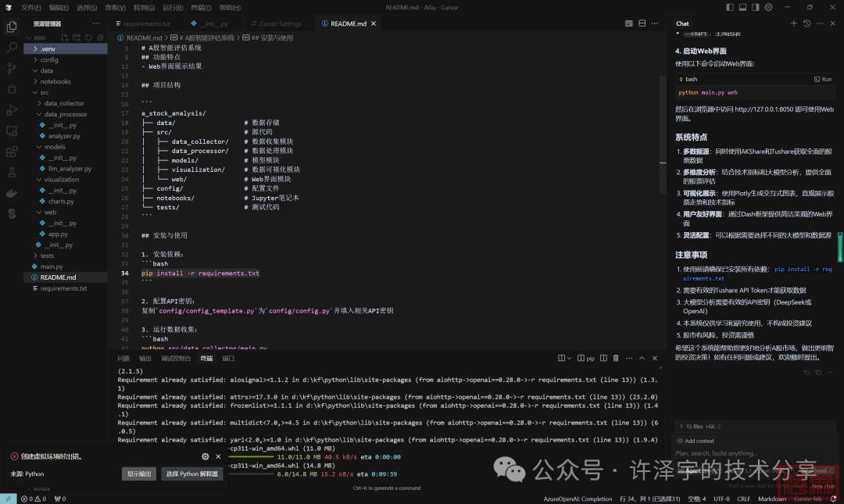Change encoding UTF-8 in status bar
Viewport: 844px width, 504px height.
click(721, 499)
